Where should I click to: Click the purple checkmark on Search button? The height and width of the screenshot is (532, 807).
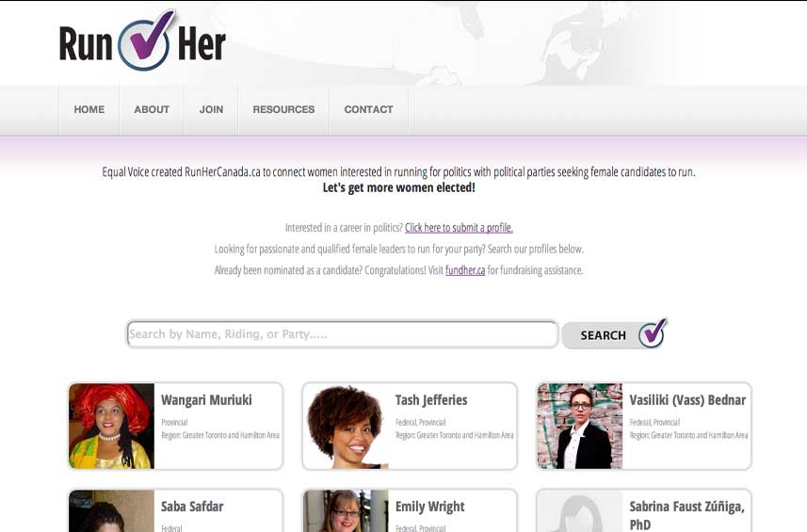(652, 333)
